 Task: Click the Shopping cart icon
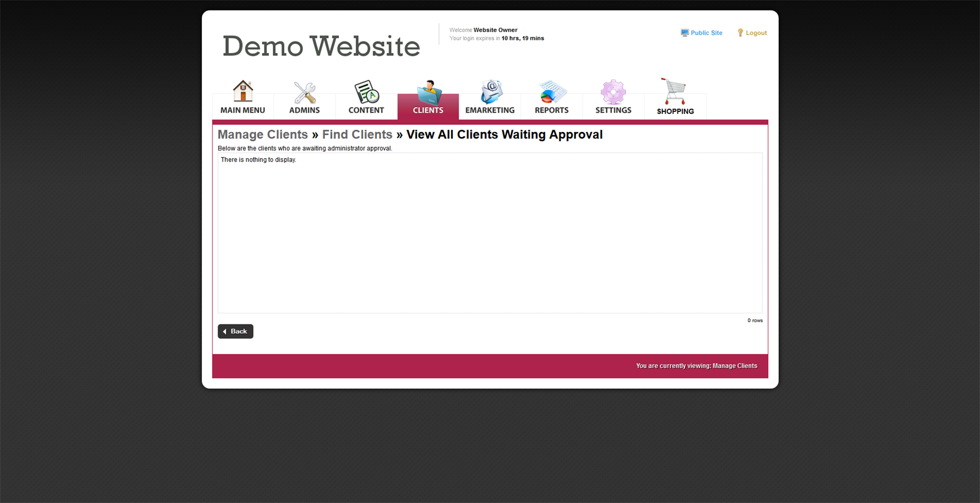point(674,92)
